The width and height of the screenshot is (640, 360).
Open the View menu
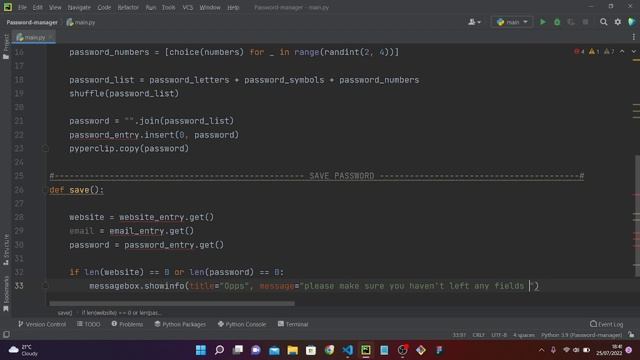point(55,7)
